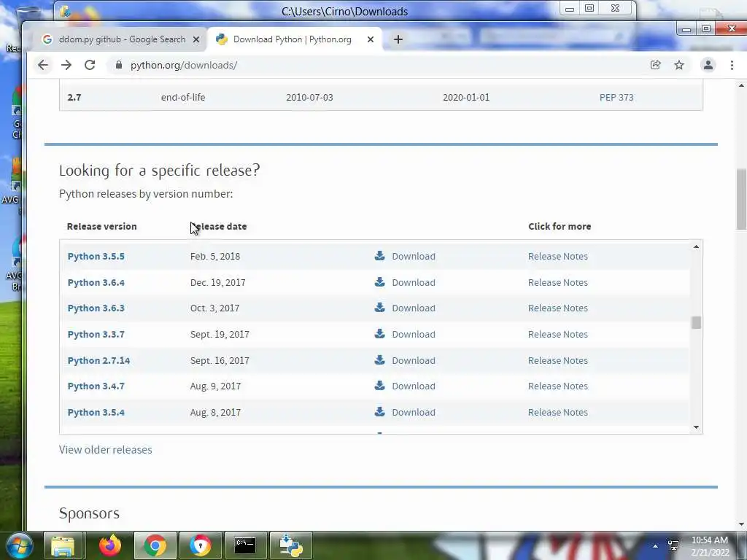
Task: Launch Firefox from the taskbar
Action: 110,545
